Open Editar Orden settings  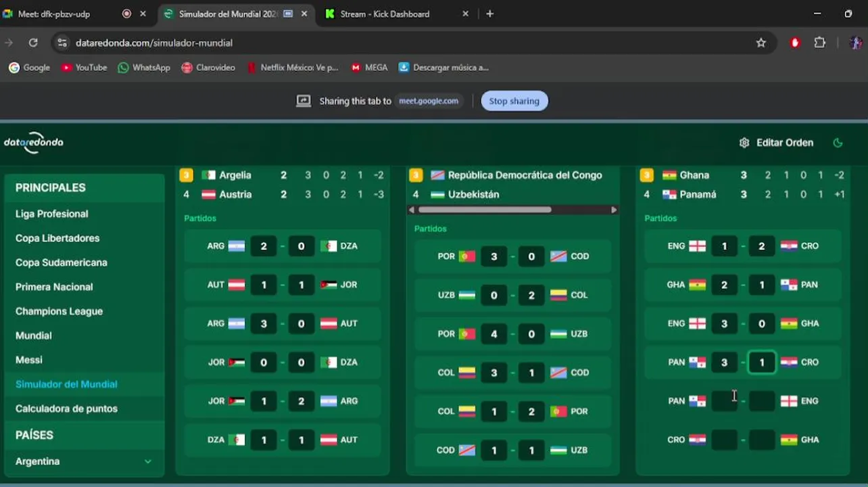pos(776,143)
